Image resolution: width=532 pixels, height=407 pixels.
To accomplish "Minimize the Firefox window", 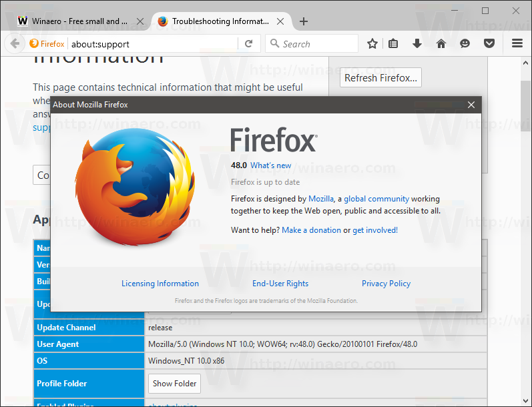I will click(x=455, y=11).
